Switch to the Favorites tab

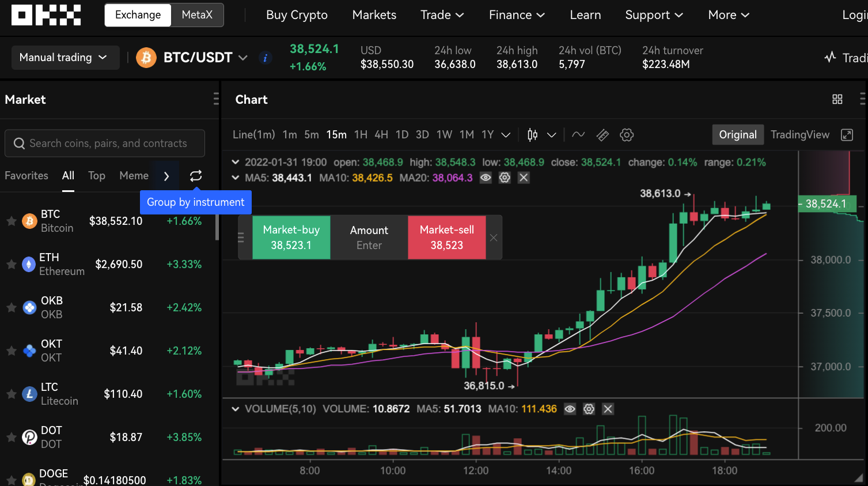point(26,175)
